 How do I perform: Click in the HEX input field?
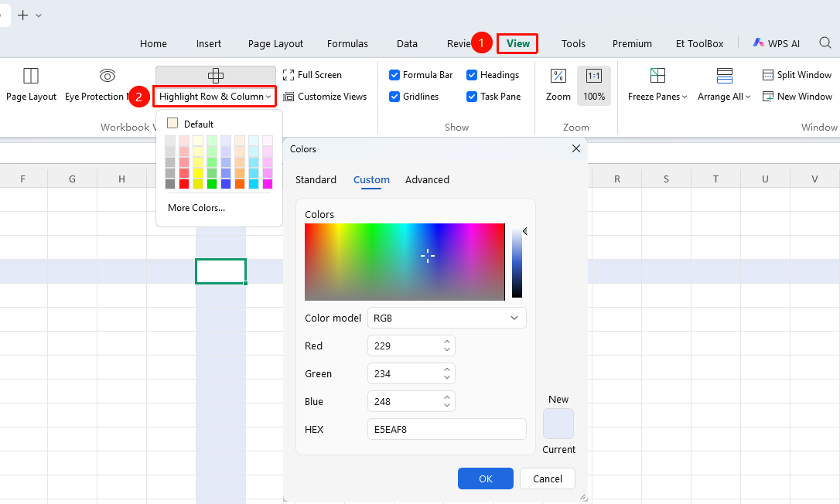click(447, 429)
